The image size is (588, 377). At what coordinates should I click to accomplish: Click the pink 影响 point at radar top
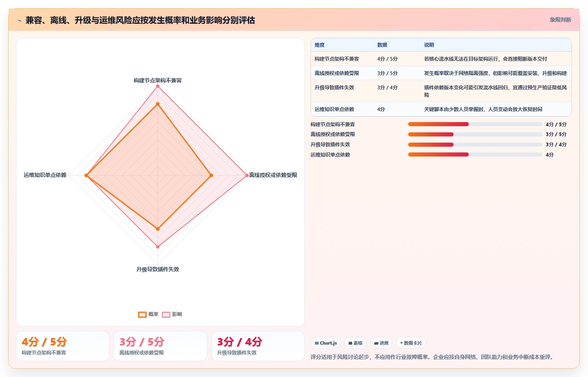click(x=158, y=86)
